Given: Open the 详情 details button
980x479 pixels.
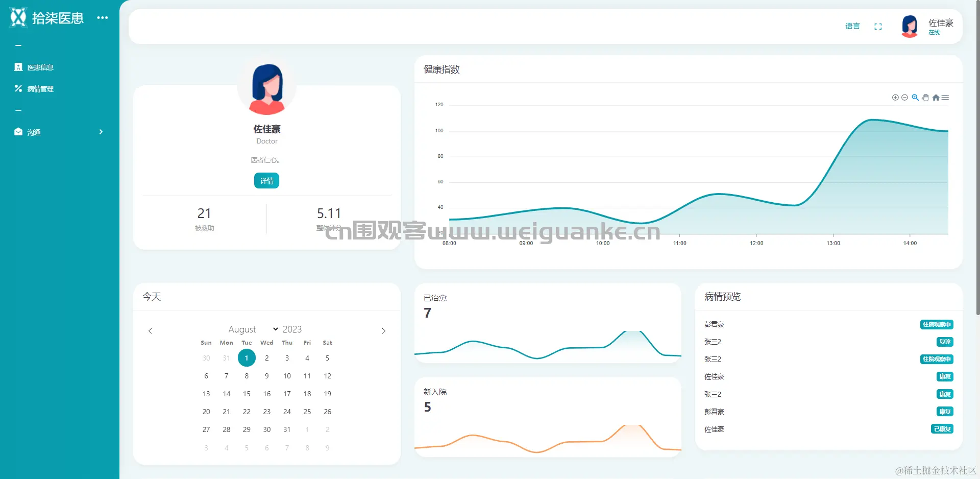Looking at the screenshot, I should (x=267, y=181).
